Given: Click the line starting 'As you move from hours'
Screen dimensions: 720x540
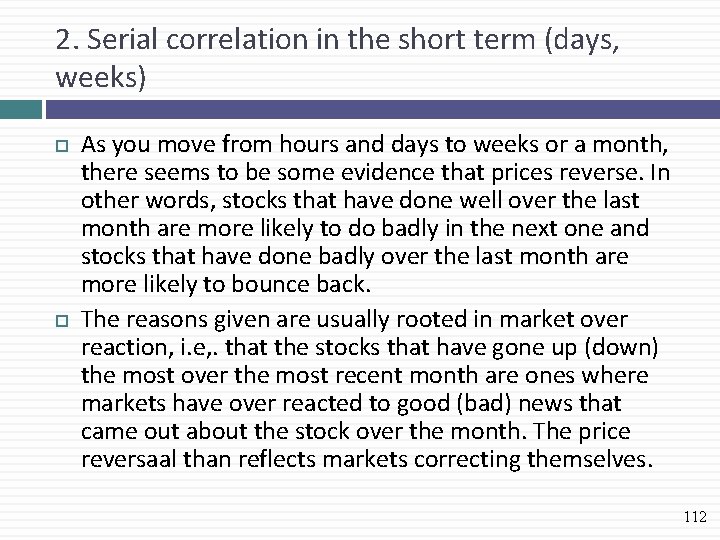Looking at the screenshot, I should click(374, 145).
